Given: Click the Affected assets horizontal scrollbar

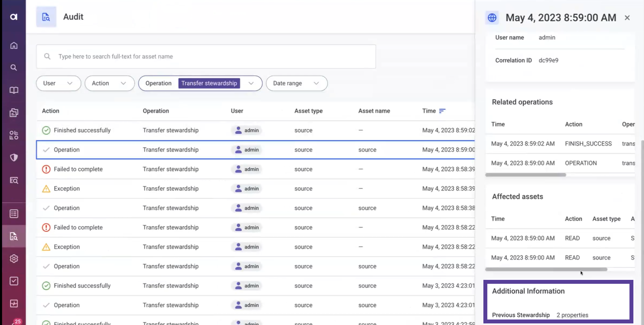Looking at the screenshot, I should tap(546, 270).
